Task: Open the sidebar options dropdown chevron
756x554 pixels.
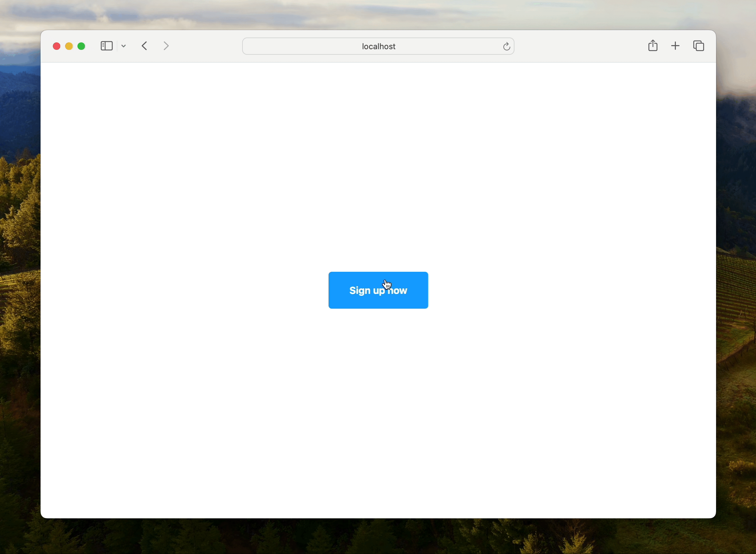Action: pyautogui.click(x=124, y=46)
